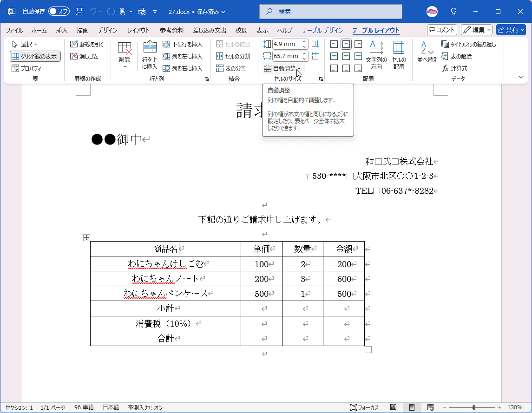Click 表の解除 convert to text
This screenshot has width=532, height=413.
click(x=457, y=56)
